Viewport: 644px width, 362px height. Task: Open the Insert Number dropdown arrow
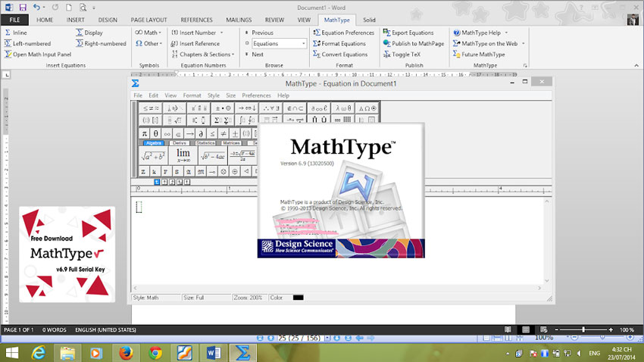pos(222,33)
